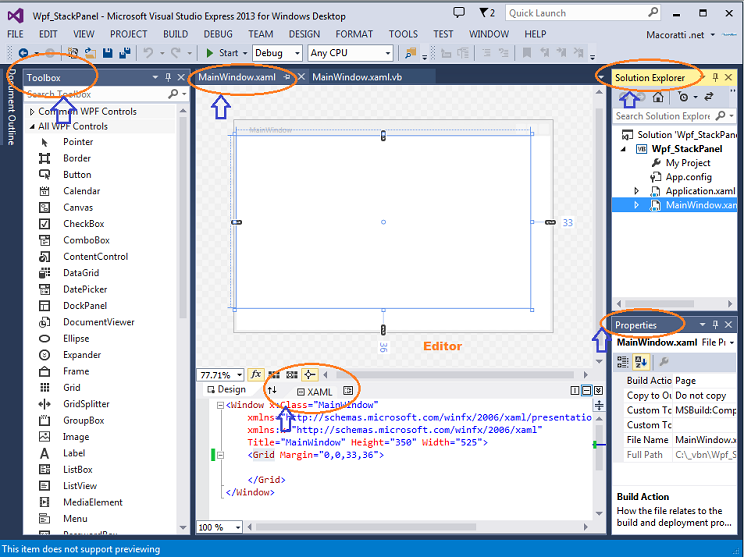Switch to the Design view tab

pyautogui.click(x=226, y=390)
